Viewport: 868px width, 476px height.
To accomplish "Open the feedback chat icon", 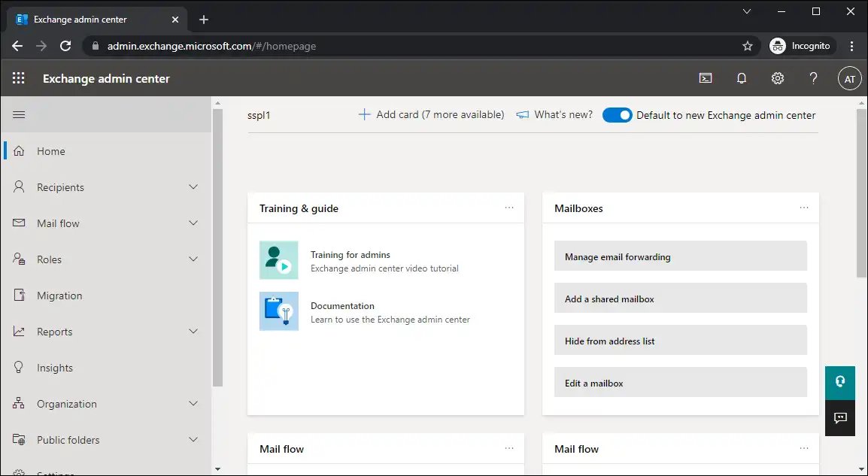I will pyautogui.click(x=840, y=418).
